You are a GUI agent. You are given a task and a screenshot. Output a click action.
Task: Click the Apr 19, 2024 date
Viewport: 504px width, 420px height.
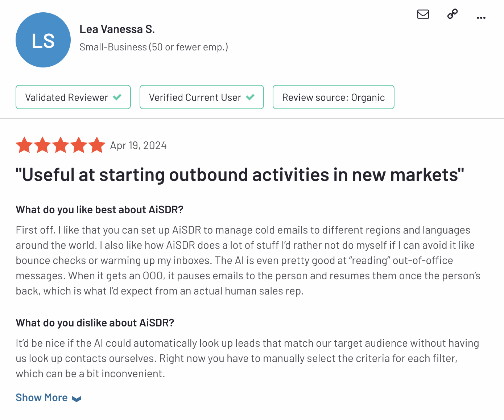click(x=139, y=145)
